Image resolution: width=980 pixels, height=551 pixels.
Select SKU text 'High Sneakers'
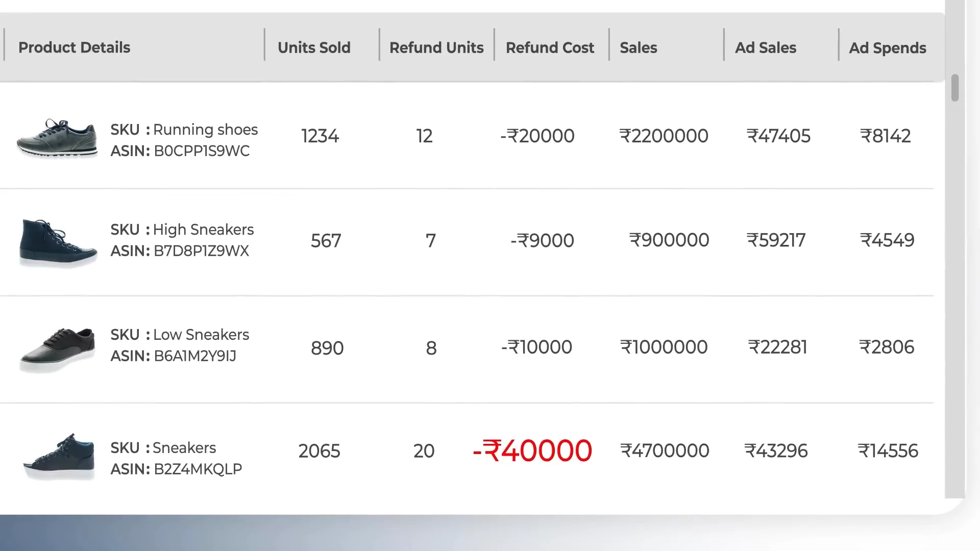[203, 230]
